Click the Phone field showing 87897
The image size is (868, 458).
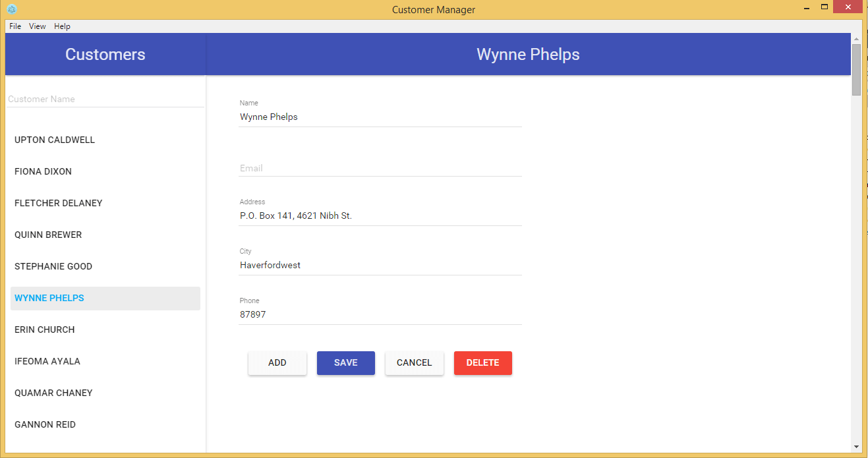[x=380, y=315]
